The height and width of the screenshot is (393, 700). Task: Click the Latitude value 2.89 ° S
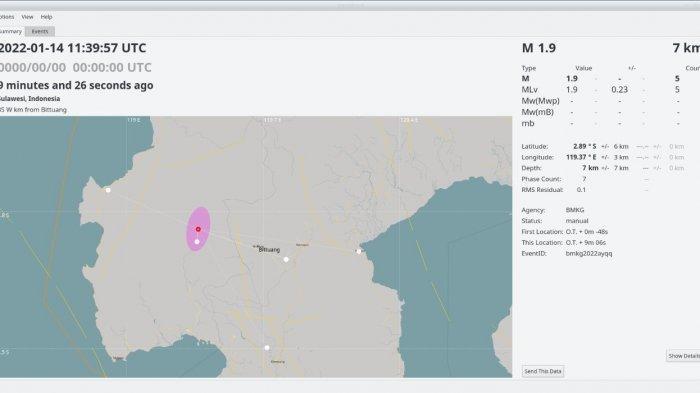click(584, 146)
